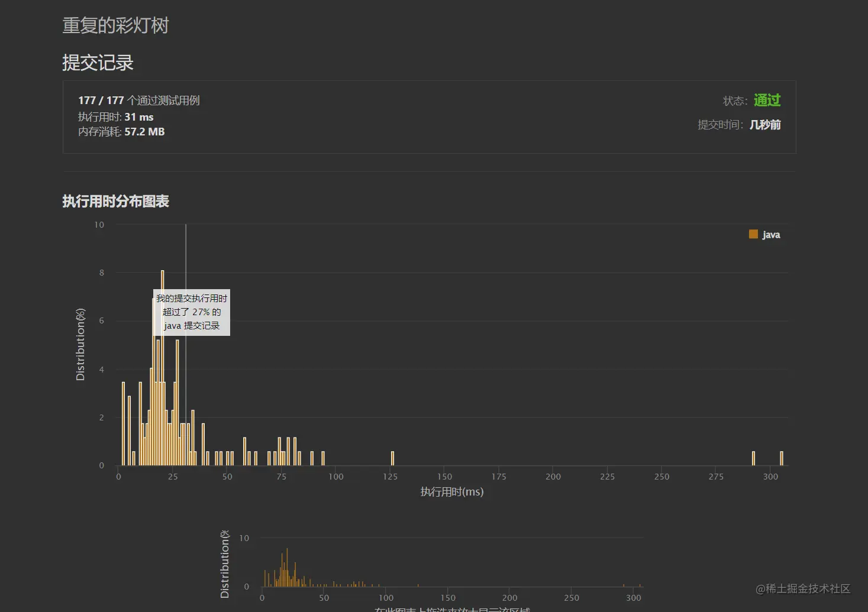Click the main chart Distribution(%) y-axis title
This screenshot has height=612, width=868.
click(80, 344)
